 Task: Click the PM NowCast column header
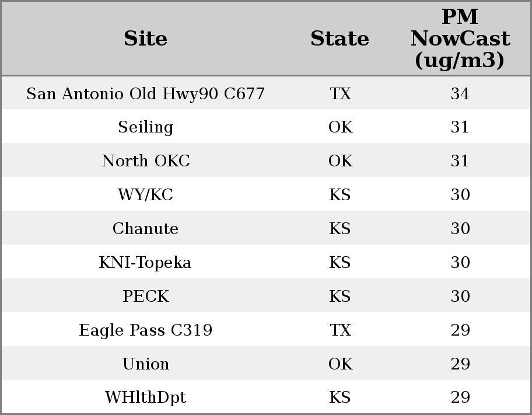coord(460,39)
